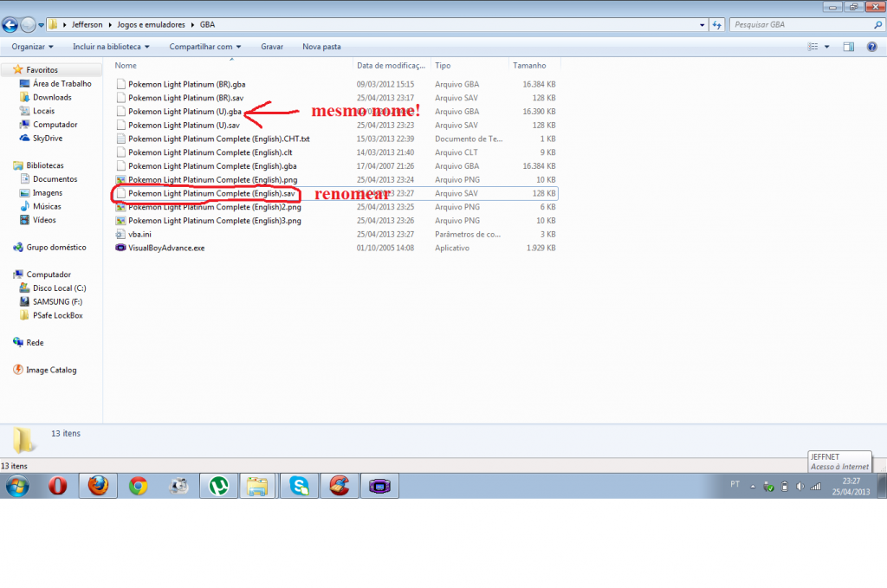Open Google Chrome from the taskbar
Viewport: 887px width, 588px height.
(139, 486)
